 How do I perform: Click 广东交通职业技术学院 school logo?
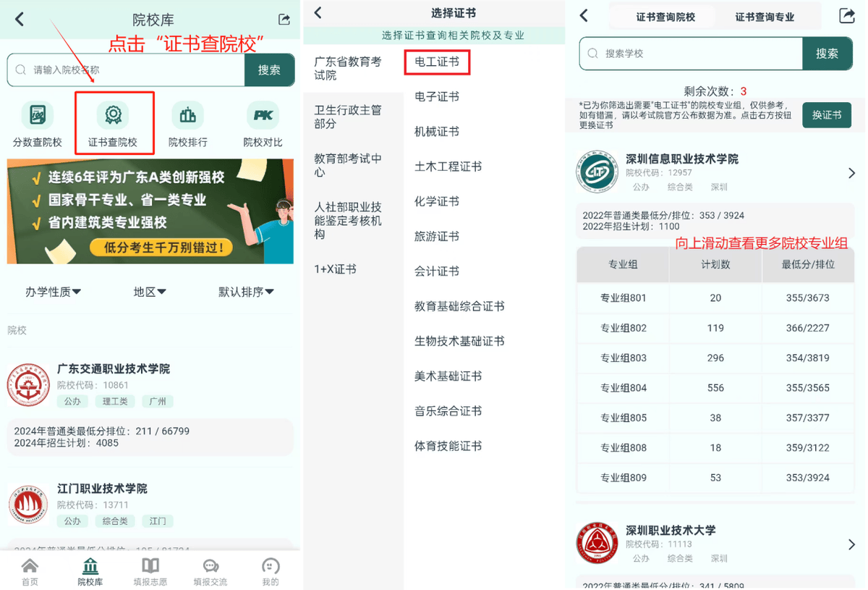[x=28, y=385]
